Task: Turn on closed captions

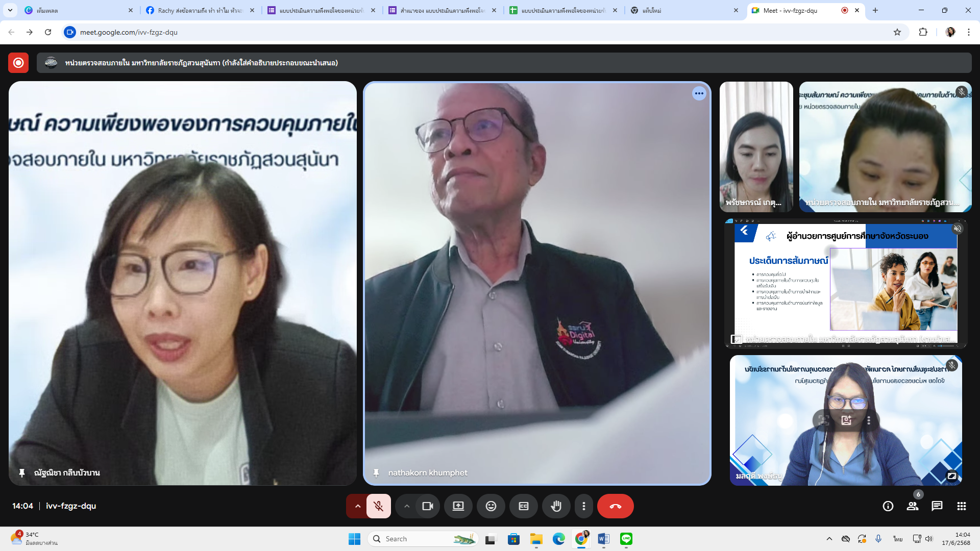Action: pyautogui.click(x=523, y=506)
